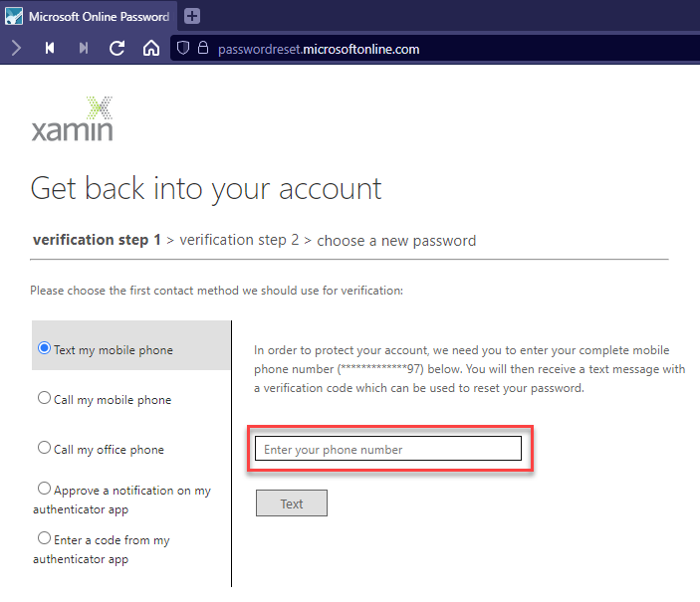Click the verification step 1 breadcrumb

[x=97, y=240]
